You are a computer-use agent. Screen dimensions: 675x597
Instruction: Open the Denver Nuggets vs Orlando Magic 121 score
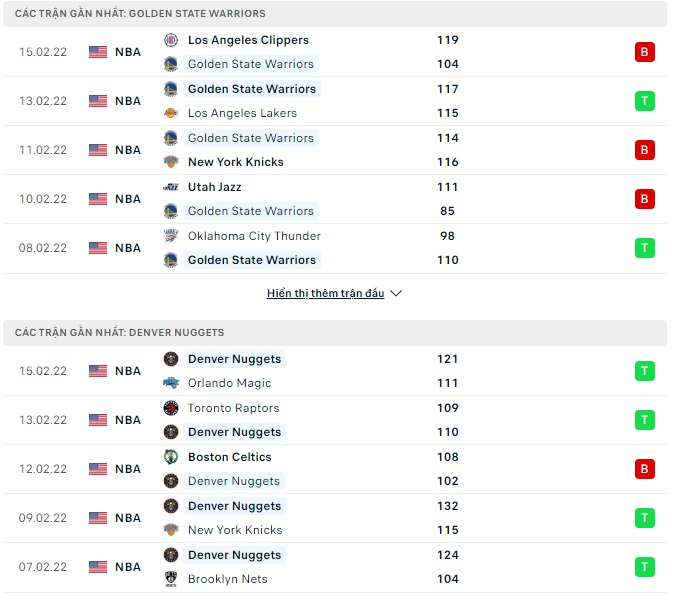(447, 359)
